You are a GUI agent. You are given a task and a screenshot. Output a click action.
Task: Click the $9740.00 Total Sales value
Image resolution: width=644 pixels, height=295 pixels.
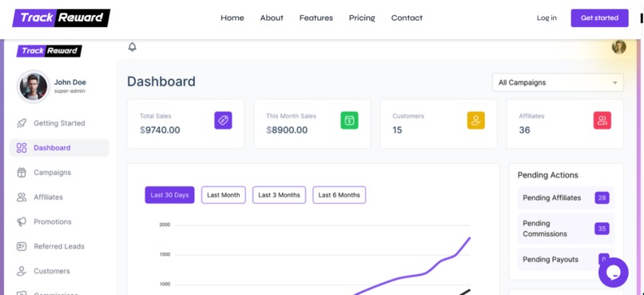[x=160, y=130]
